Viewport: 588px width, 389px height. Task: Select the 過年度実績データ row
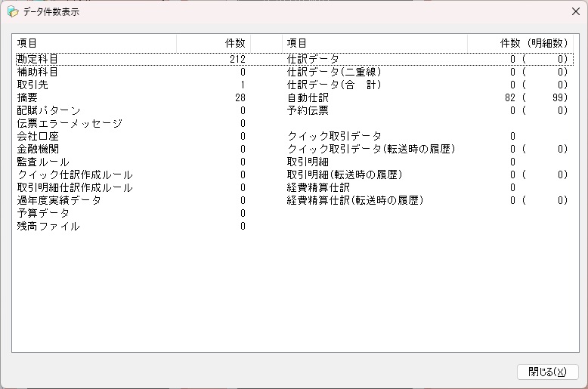[x=59, y=200]
